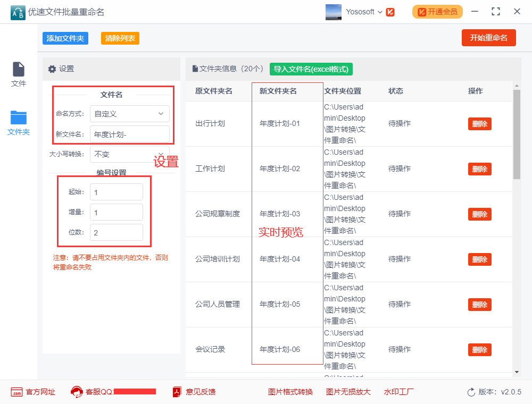Open 意见反馈 feedback icon
This screenshot has height=404, width=532.
click(177, 392)
